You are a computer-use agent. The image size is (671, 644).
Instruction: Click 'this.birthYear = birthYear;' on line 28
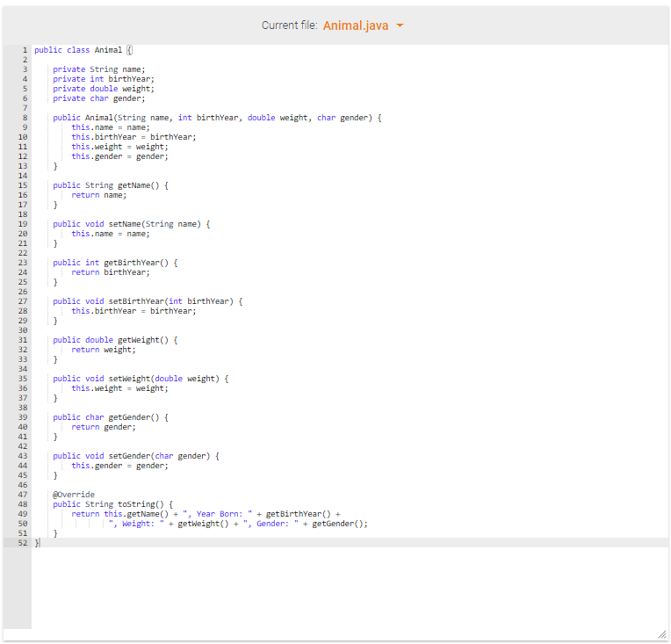point(133,311)
